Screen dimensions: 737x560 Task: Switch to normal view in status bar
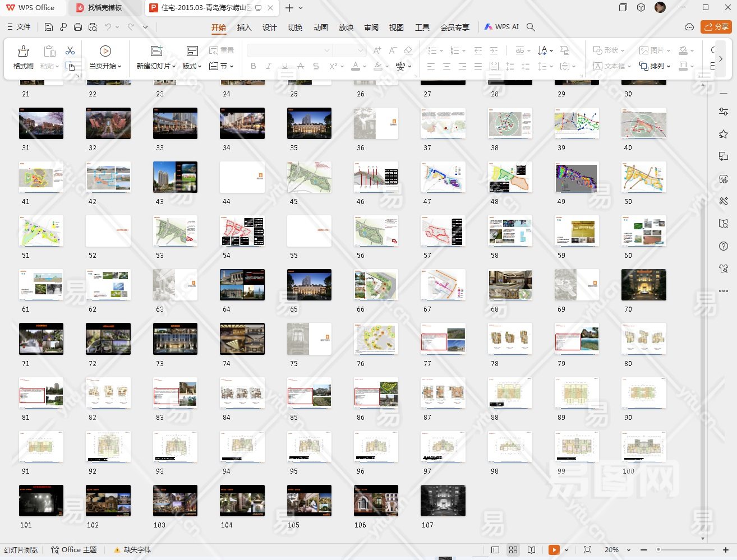[495, 550]
